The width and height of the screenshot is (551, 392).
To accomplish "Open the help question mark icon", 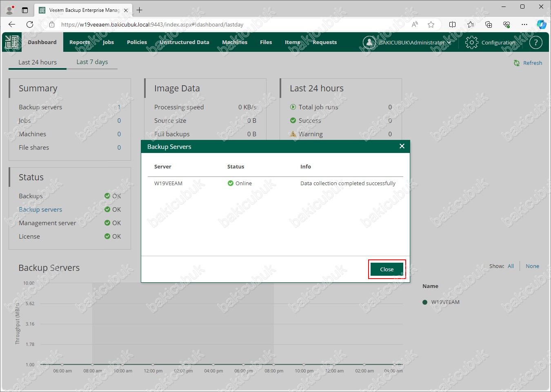I will 536,42.
